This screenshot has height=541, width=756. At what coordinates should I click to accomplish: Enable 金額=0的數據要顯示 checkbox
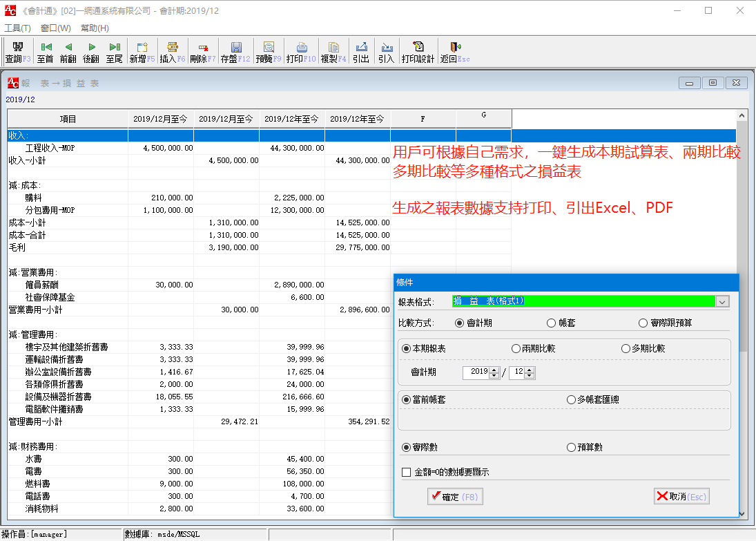(407, 473)
